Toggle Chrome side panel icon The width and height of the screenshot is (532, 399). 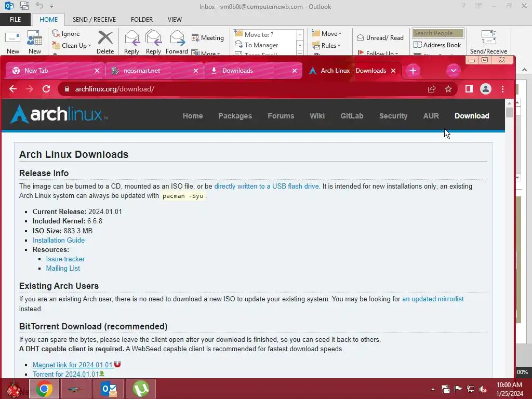coord(469,89)
